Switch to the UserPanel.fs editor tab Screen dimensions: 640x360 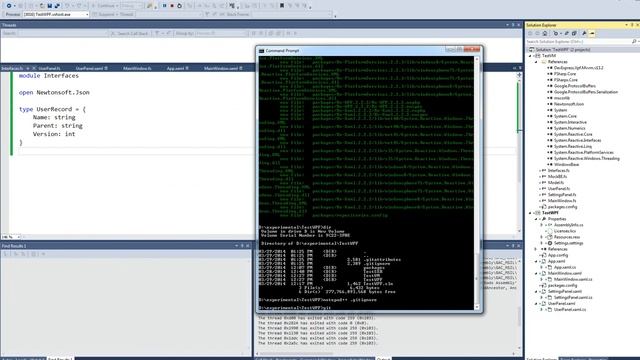(x=49, y=68)
